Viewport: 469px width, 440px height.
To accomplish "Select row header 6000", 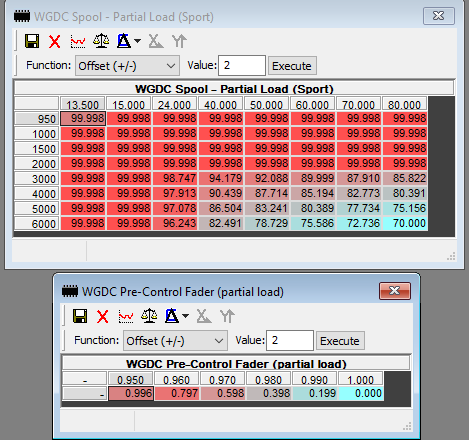I will click(37, 224).
